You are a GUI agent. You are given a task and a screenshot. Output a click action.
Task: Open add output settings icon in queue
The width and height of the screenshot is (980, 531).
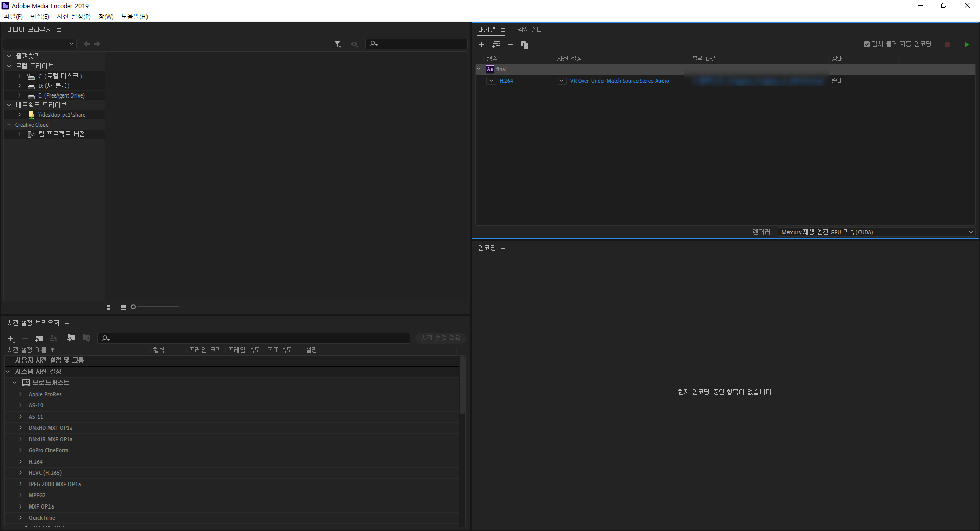point(496,45)
